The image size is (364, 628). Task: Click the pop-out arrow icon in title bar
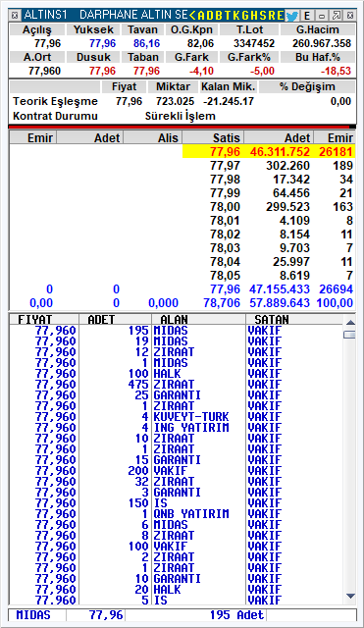tap(337, 16)
